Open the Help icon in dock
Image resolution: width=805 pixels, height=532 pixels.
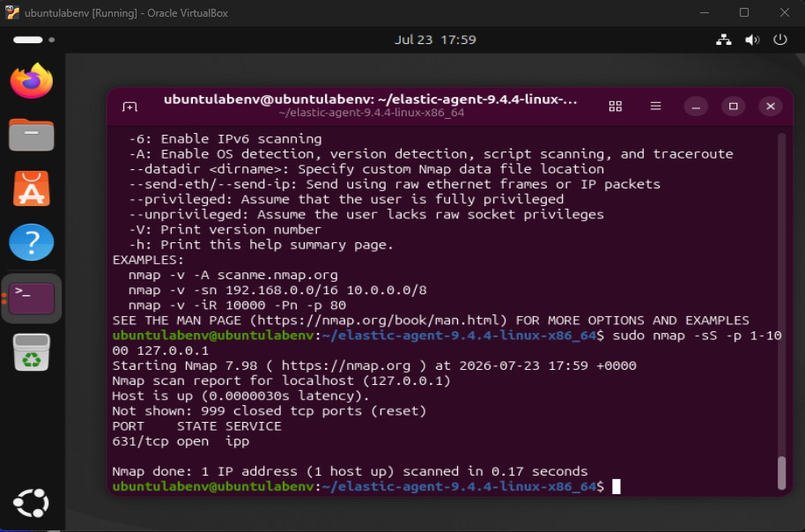point(32,242)
